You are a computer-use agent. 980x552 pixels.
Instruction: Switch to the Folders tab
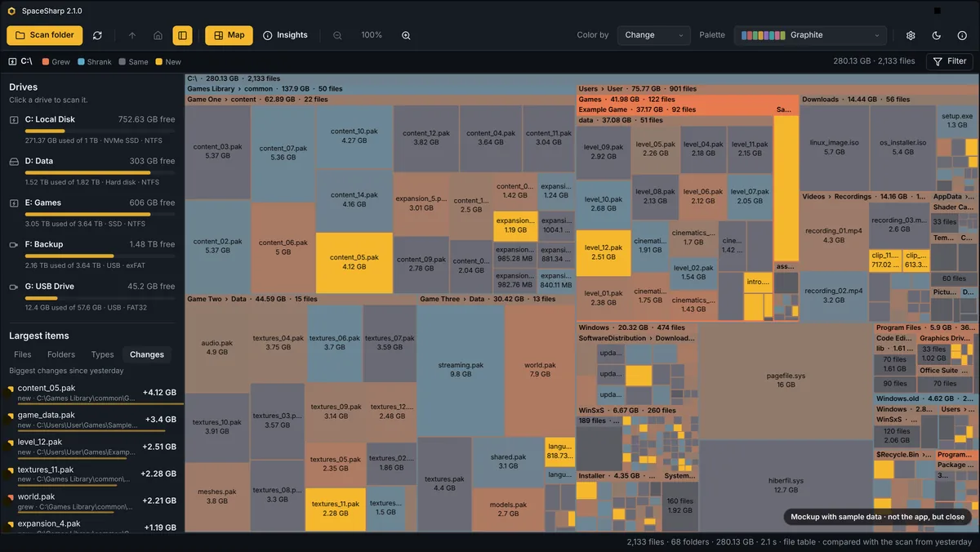[61, 354]
